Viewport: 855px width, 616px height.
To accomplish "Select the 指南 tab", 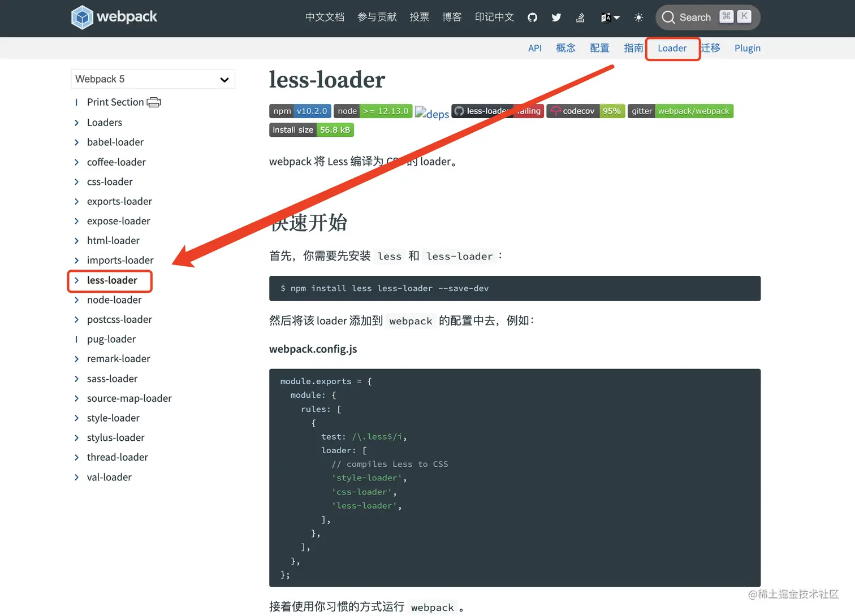I will point(633,48).
